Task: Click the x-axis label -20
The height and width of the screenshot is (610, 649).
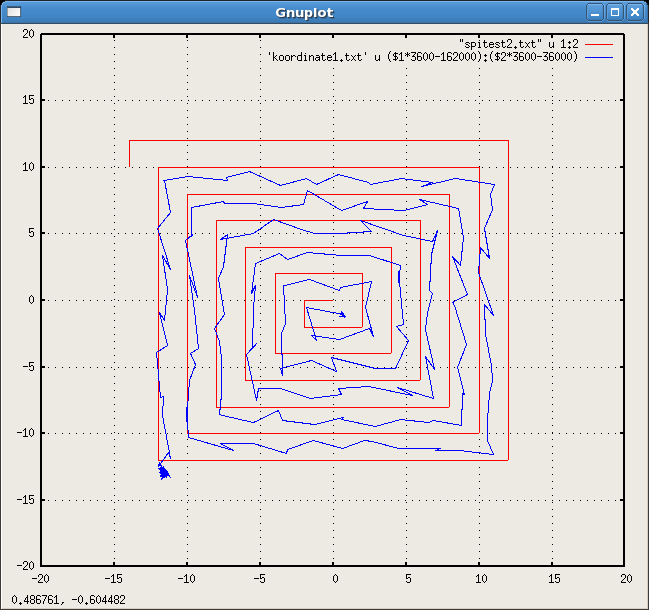Action: [40, 579]
